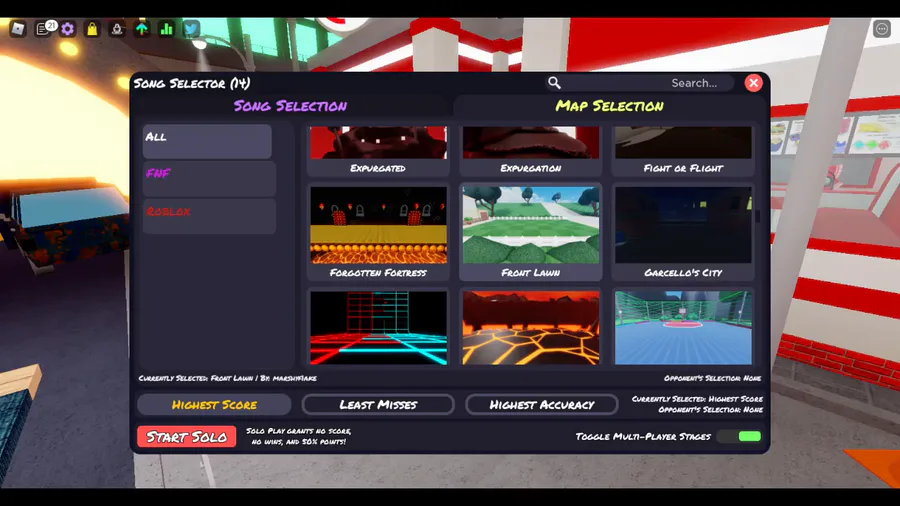Click the 'Currently Selected: Front Lawn' text

point(228,378)
